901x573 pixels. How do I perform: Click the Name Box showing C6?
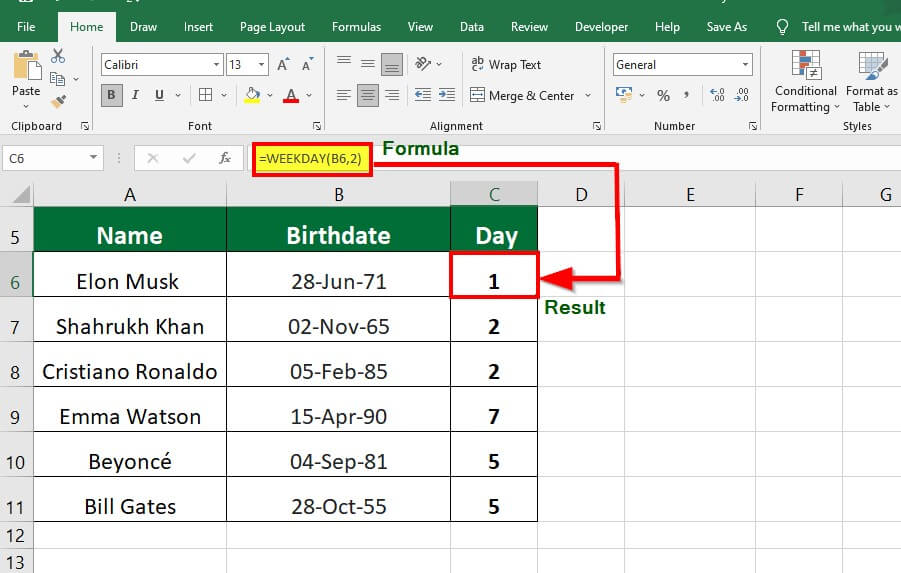53,158
